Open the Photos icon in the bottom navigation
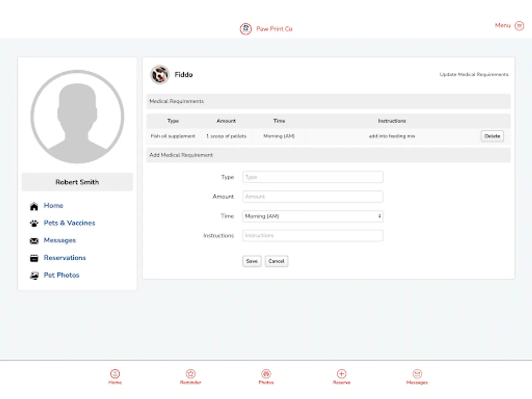This screenshot has height=399, width=532. (266, 374)
